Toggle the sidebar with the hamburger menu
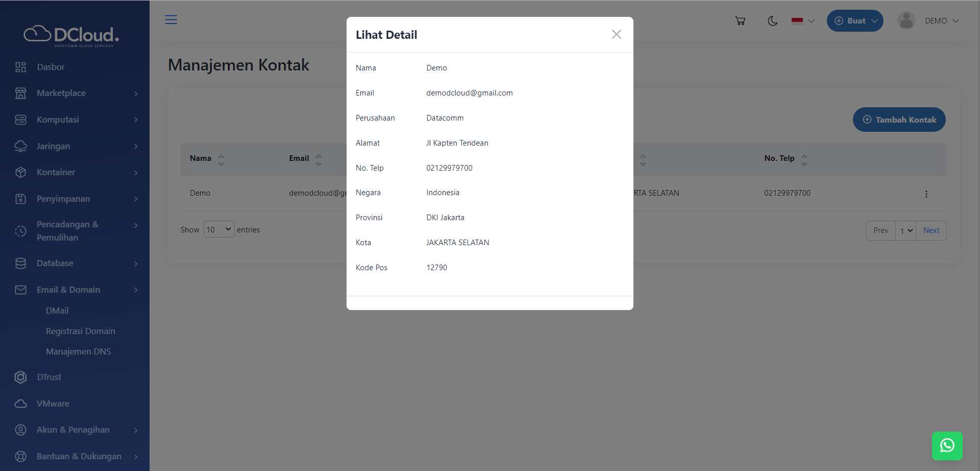 click(171, 19)
